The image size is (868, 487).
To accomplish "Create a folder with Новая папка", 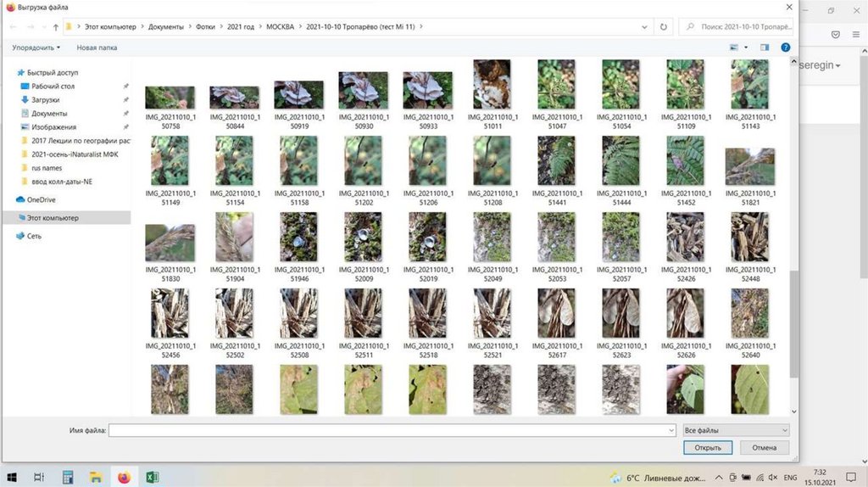I will tap(97, 48).
